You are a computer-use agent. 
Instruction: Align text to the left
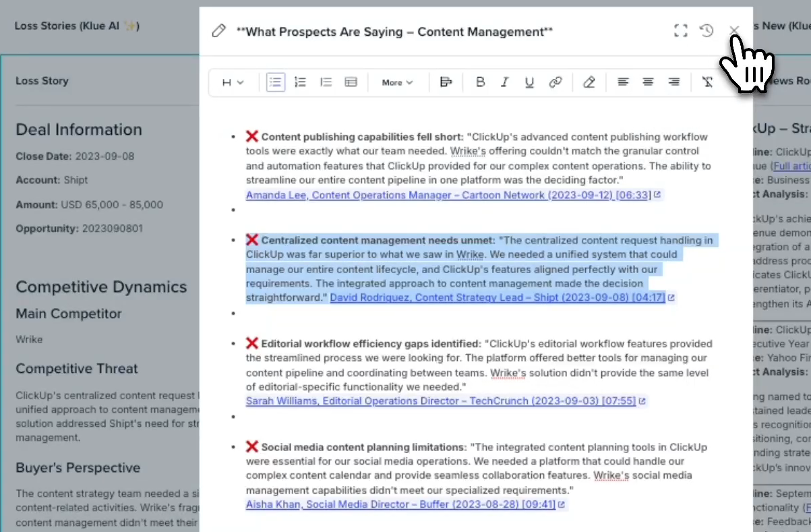point(623,82)
